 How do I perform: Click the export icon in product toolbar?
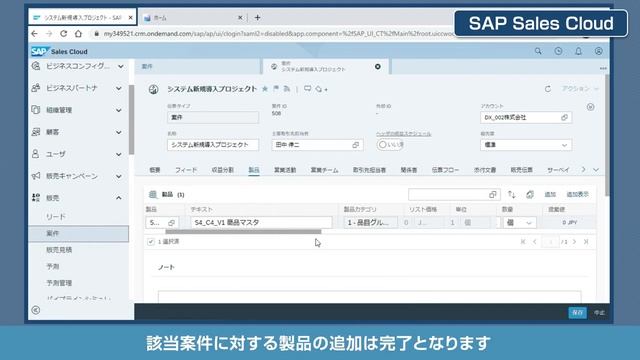[530, 195]
